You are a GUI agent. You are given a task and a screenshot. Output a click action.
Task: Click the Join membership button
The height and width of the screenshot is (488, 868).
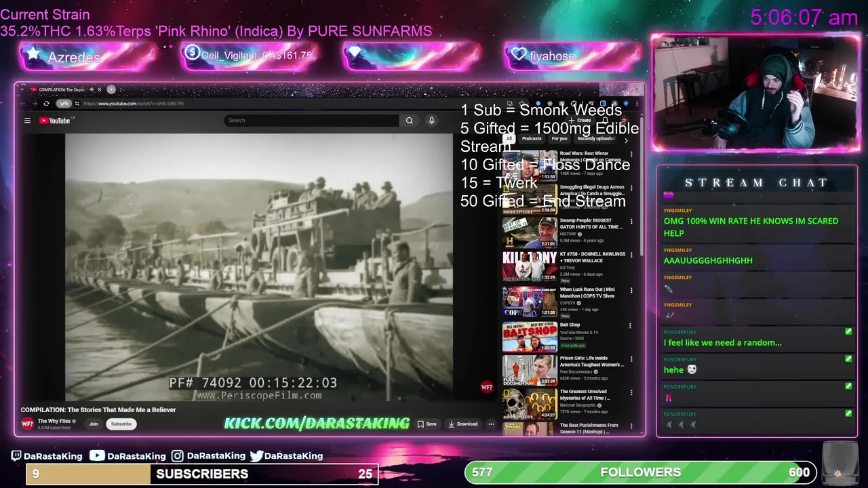(94, 424)
